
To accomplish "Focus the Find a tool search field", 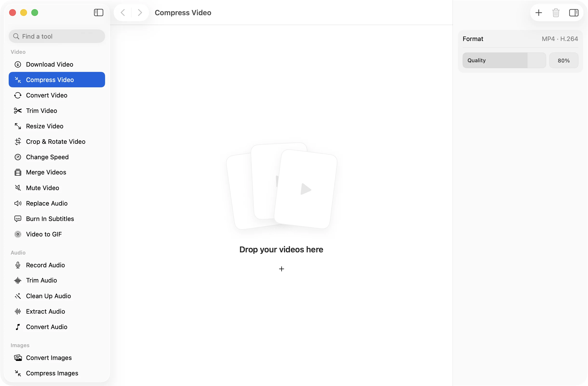I will click(x=57, y=36).
